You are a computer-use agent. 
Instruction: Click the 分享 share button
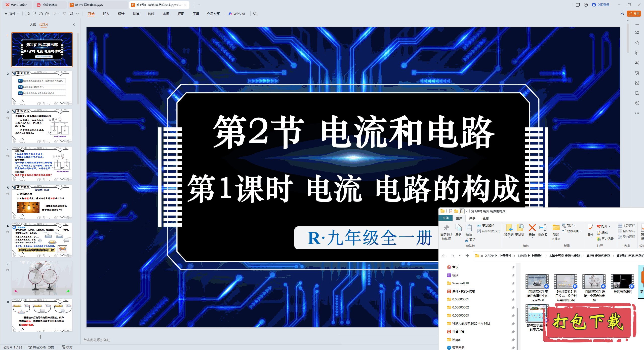[633, 14]
